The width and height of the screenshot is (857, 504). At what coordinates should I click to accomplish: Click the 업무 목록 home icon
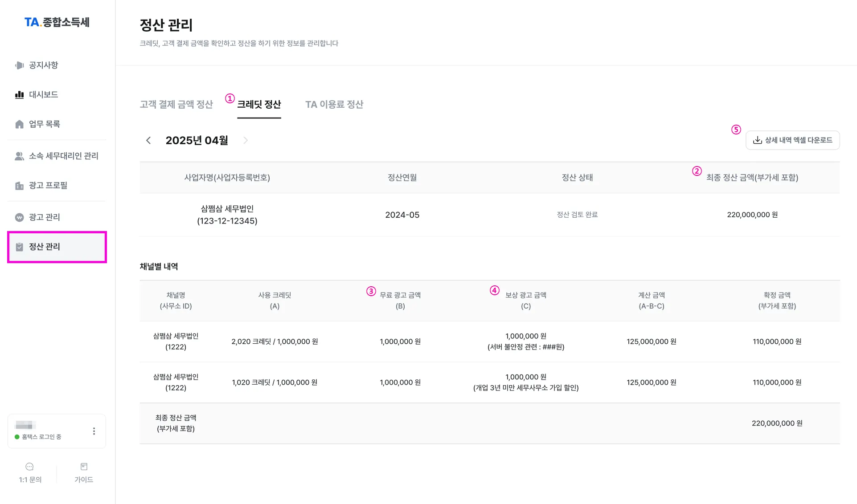pos(19,124)
